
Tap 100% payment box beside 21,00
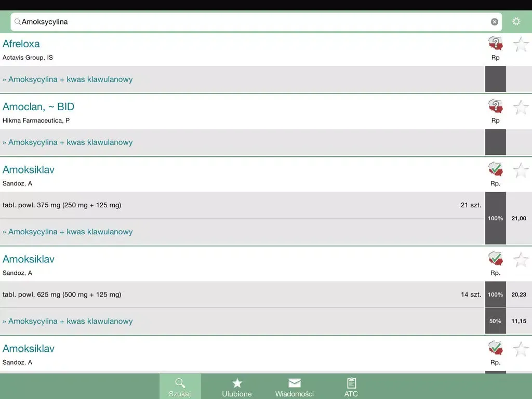click(x=495, y=218)
